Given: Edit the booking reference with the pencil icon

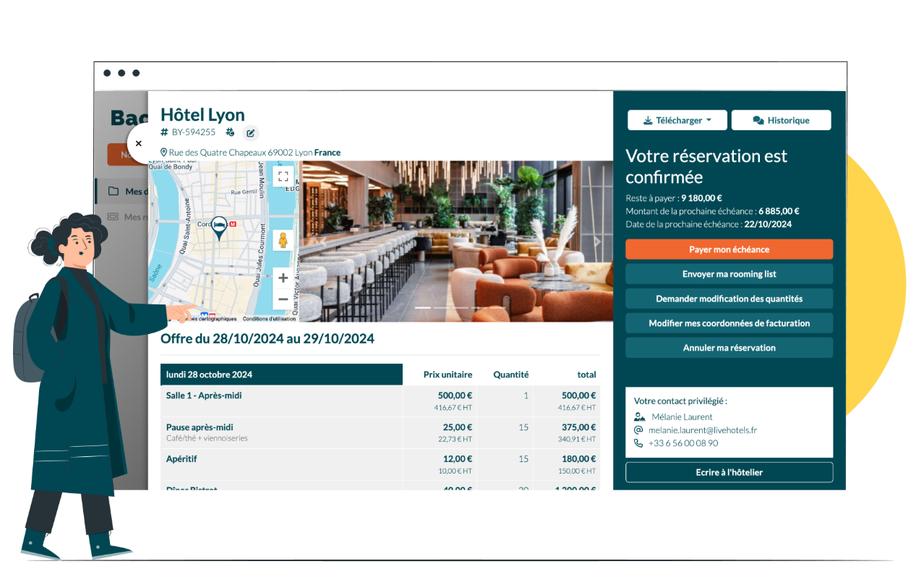Looking at the screenshot, I should tap(250, 132).
